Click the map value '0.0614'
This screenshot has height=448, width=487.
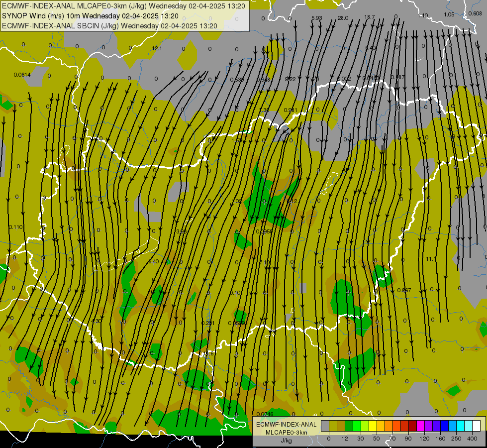(22, 75)
